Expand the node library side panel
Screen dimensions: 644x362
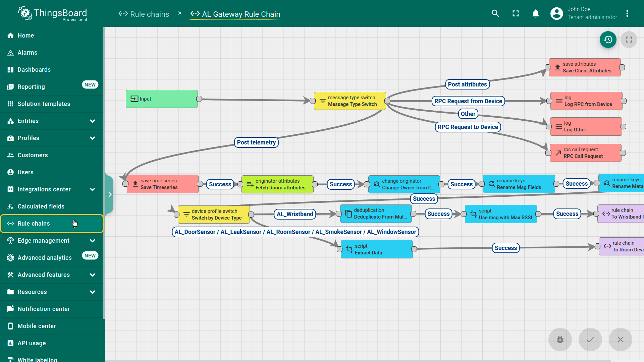[110, 194]
